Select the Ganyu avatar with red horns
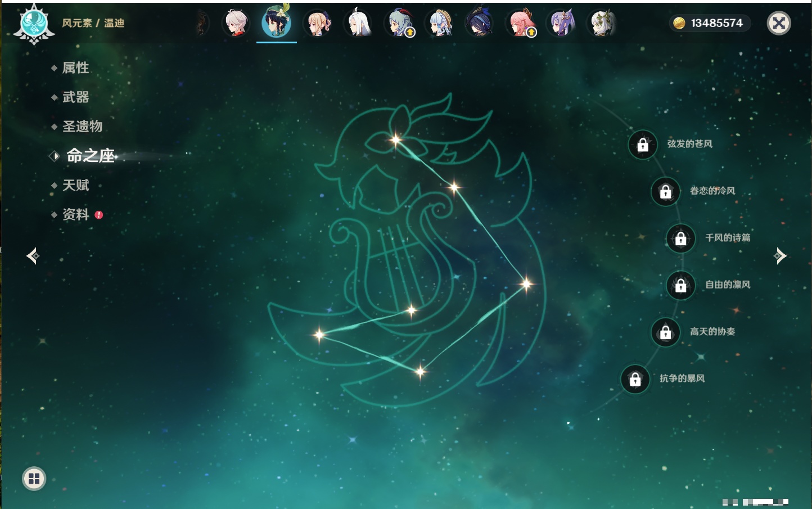This screenshot has width=812, height=509. 399,23
